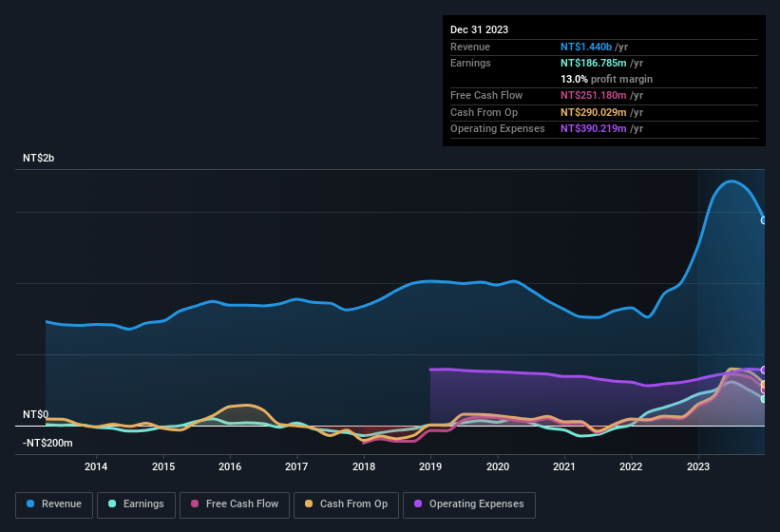Click the blue Revenue endpoint marker on chart
780x532 pixels.
click(764, 219)
